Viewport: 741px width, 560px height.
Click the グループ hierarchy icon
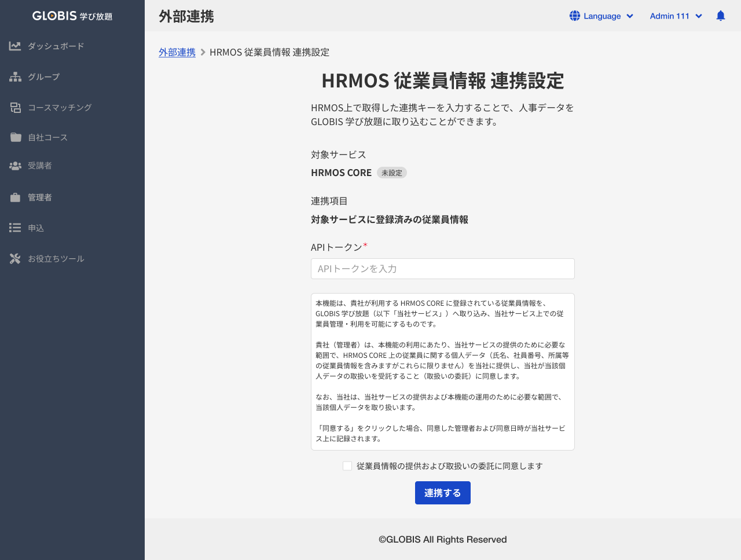(x=15, y=77)
